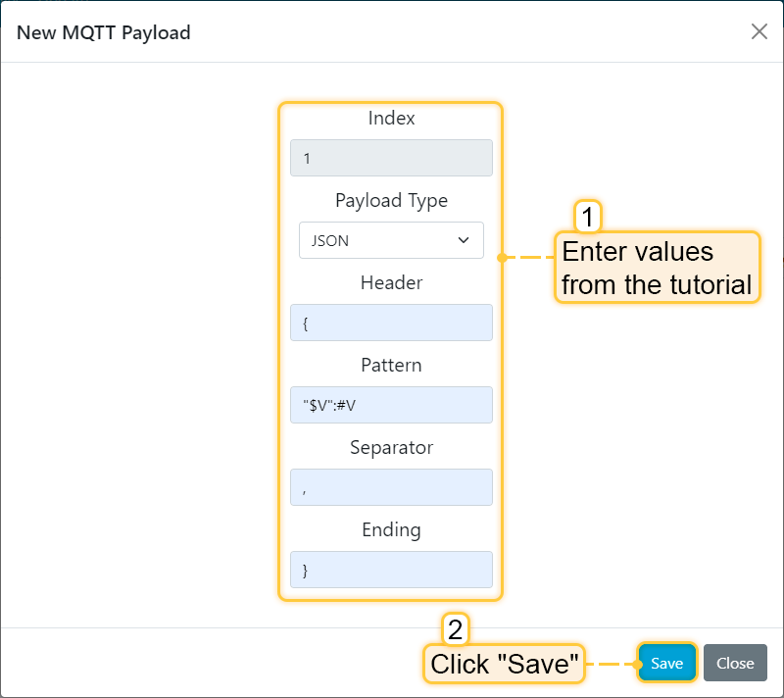The image size is (784, 698).
Task: Open the Payload Type JSON dropdown
Action: point(391,240)
